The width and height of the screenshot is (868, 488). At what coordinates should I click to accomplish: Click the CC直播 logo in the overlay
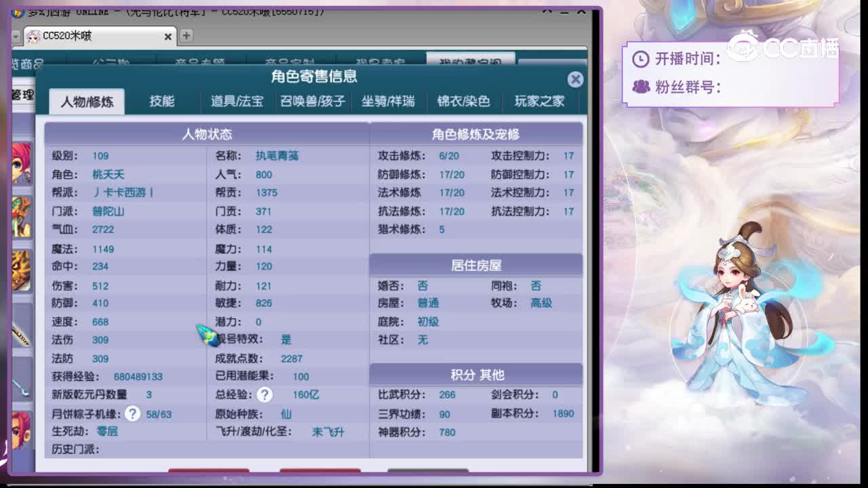point(783,47)
